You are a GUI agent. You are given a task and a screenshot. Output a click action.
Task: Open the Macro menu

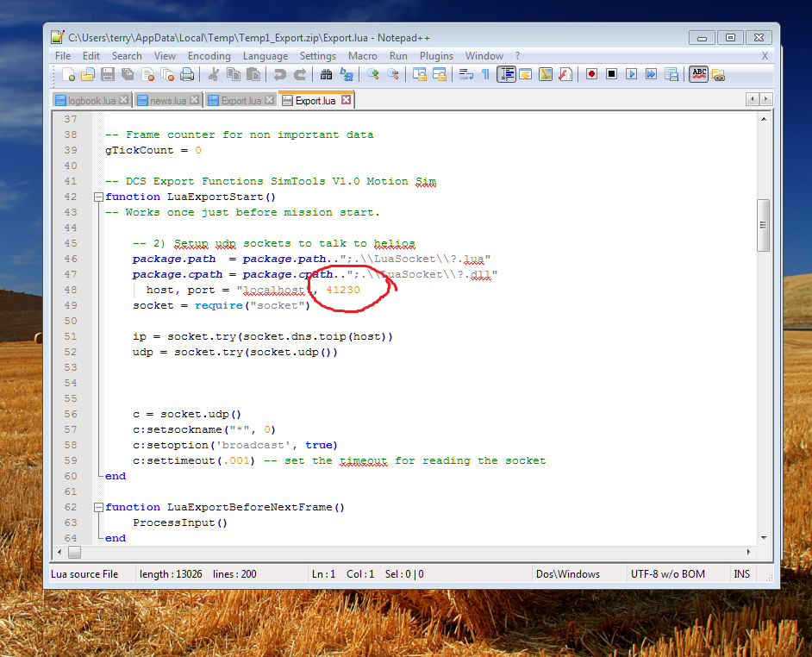click(x=363, y=56)
